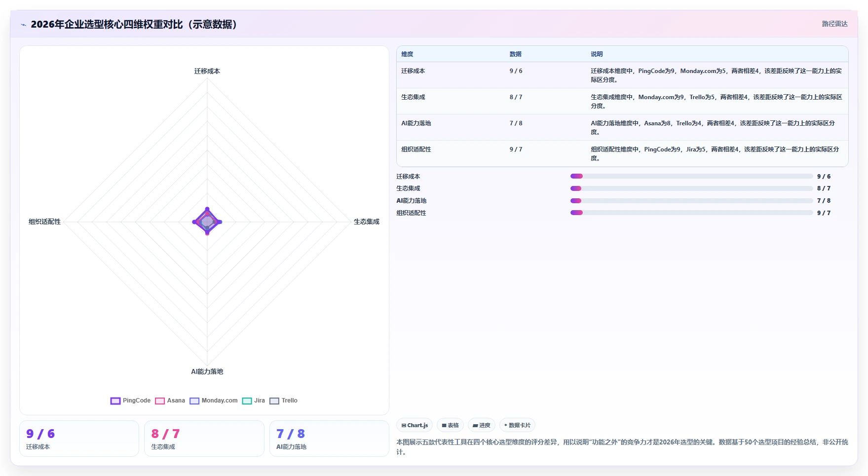This screenshot has height=476, width=868.
Task: Click the small icon before the dashboard title
Action: 23,25
